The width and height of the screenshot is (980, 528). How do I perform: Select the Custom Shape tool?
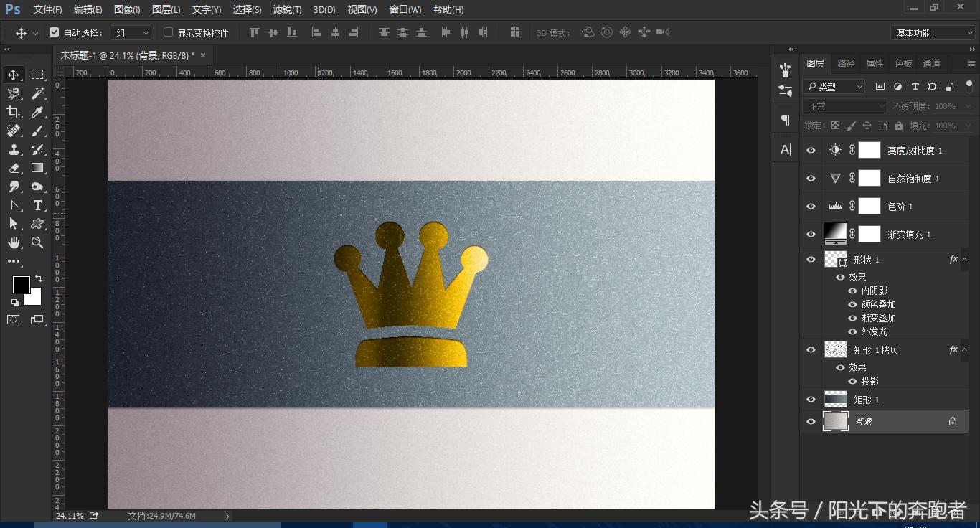click(37, 224)
